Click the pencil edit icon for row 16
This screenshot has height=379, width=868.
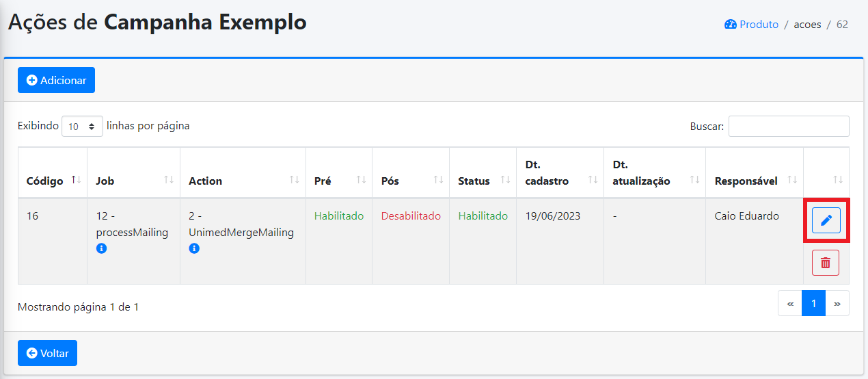tap(826, 220)
